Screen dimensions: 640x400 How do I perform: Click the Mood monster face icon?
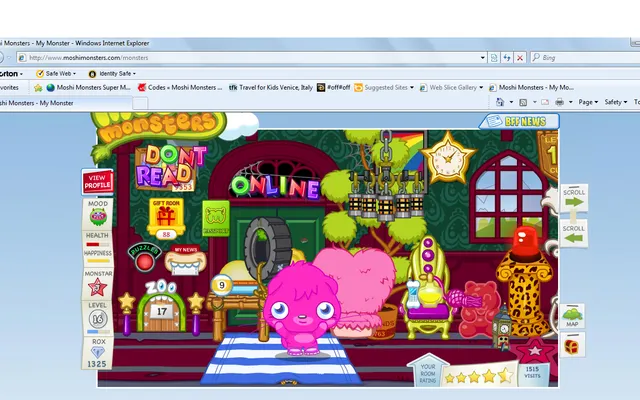(98, 217)
